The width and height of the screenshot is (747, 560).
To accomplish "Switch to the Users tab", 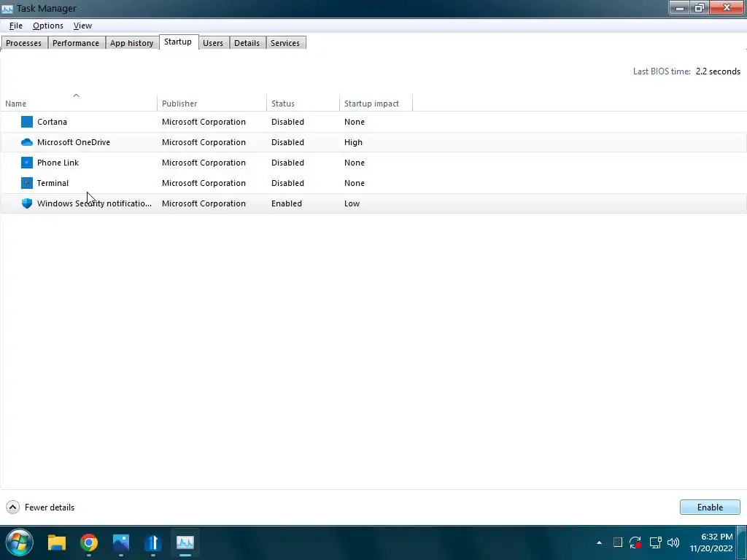I will coord(213,43).
